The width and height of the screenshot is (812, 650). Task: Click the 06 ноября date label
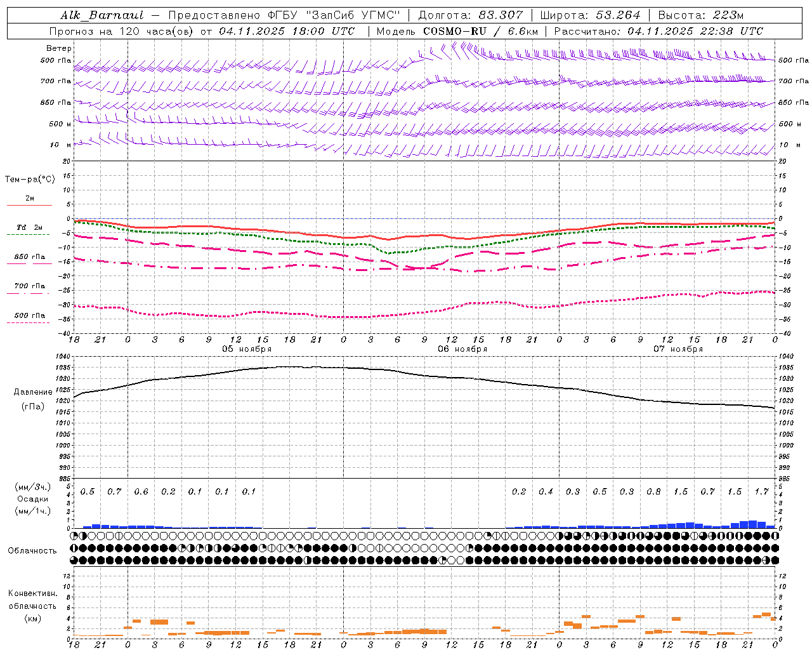462,349
